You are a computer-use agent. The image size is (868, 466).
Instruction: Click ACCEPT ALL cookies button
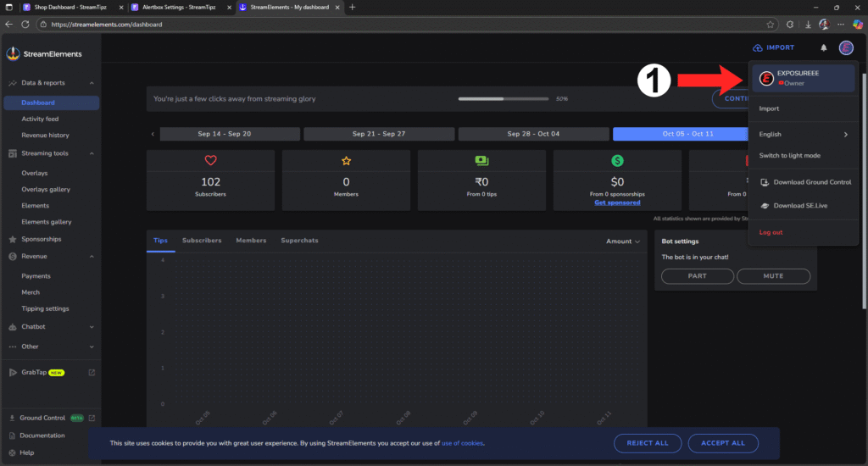(723, 443)
